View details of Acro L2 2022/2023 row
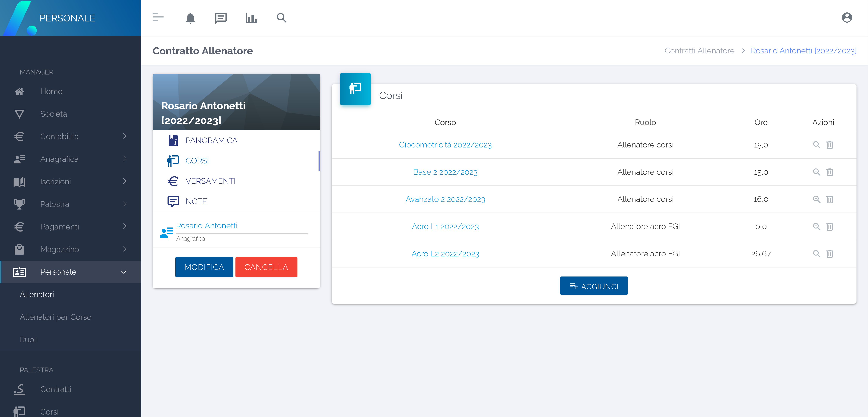 (816, 253)
